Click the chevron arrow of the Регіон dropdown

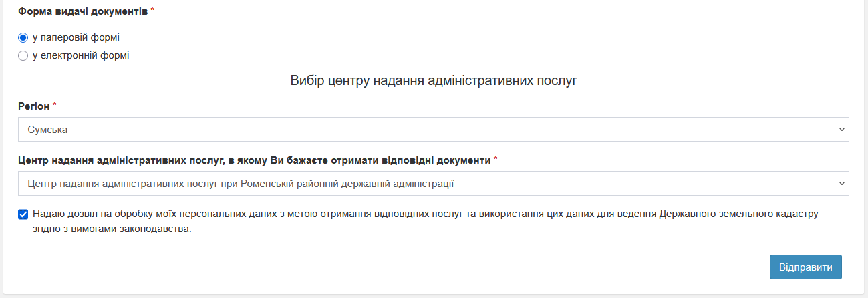click(x=841, y=130)
